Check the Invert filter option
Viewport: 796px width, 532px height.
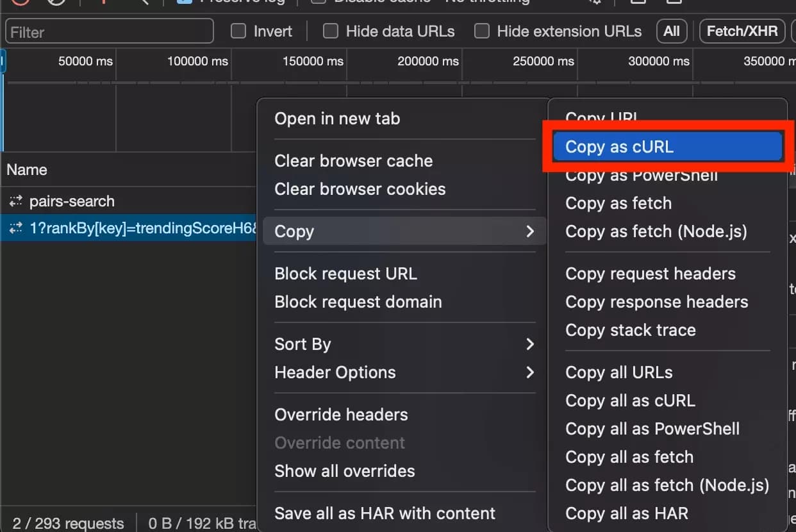pos(238,31)
